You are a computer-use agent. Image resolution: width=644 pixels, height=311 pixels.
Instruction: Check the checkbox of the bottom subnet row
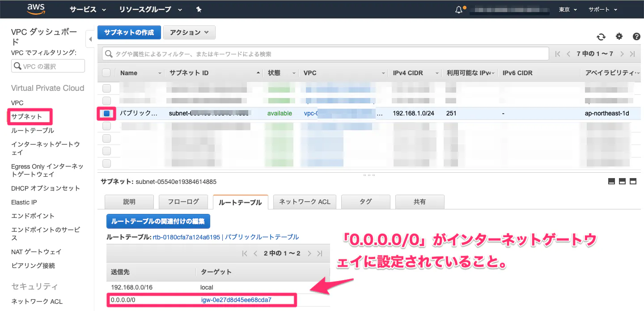coord(106,163)
